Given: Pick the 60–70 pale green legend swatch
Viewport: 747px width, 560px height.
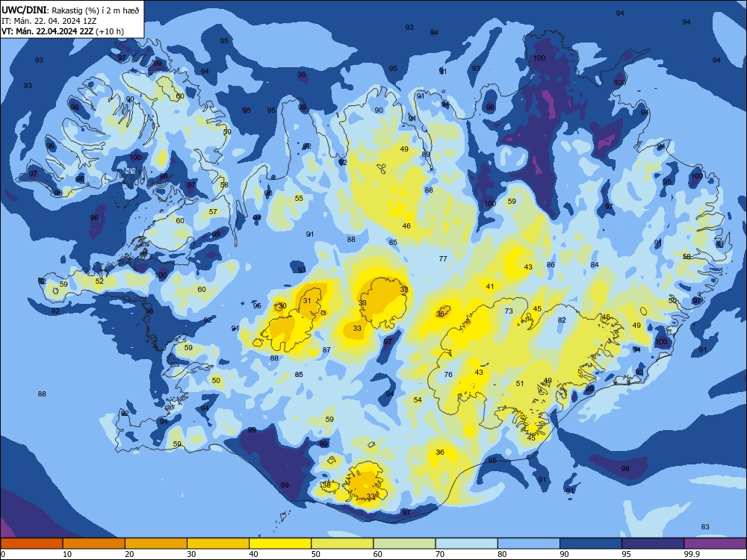Looking at the screenshot, I should tap(404, 544).
